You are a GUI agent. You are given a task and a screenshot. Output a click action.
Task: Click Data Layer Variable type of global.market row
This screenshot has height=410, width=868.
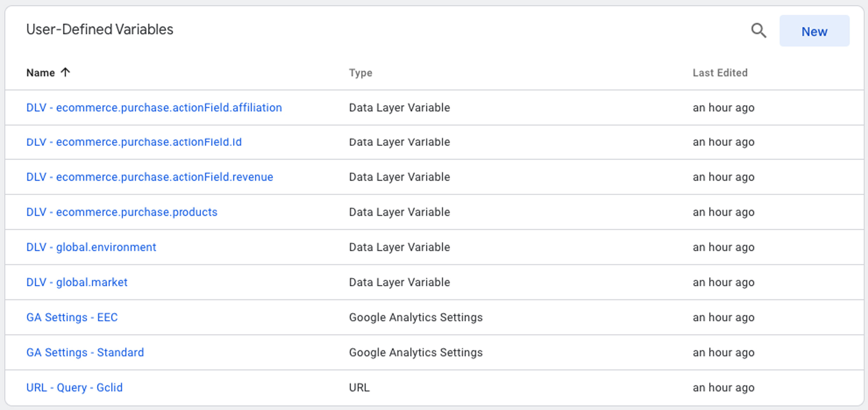tap(399, 282)
